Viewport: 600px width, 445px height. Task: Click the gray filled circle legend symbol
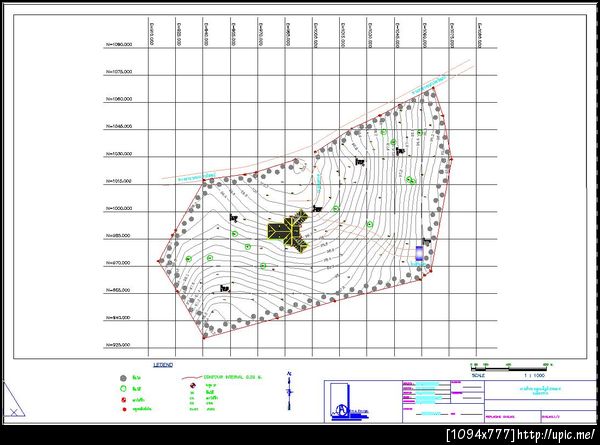(123, 378)
